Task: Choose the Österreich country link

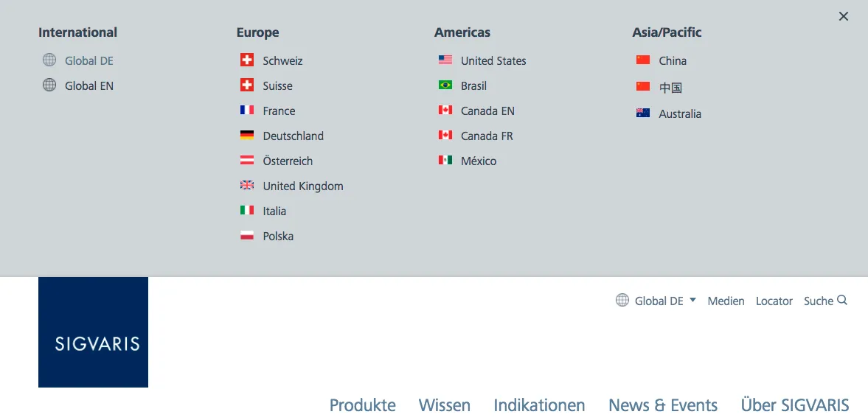Action: coord(288,161)
